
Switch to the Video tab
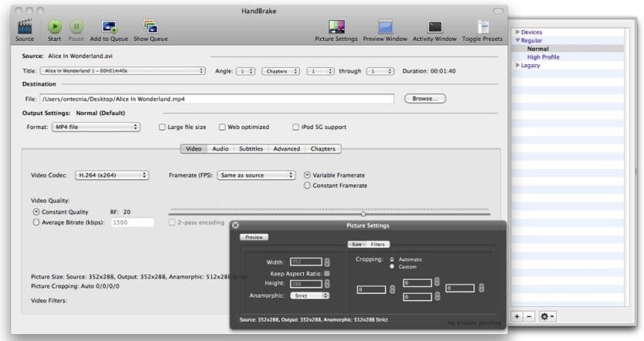coord(194,149)
